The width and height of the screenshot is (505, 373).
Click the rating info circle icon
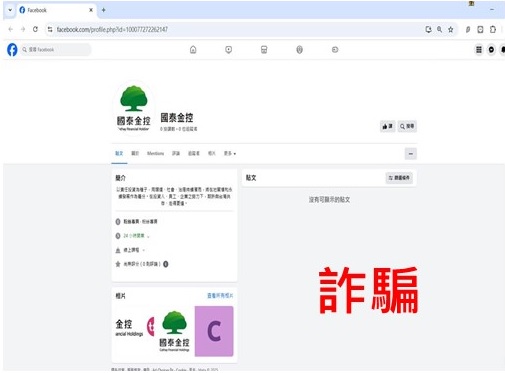coord(166,264)
